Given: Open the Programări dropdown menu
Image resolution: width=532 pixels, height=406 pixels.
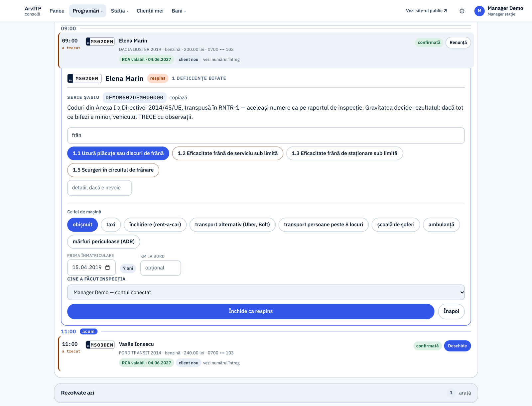Looking at the screenshot, I should pos(88,11).
